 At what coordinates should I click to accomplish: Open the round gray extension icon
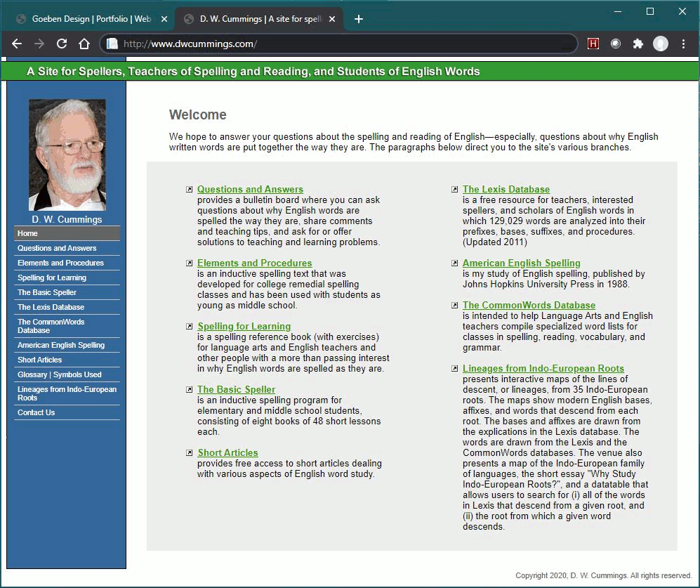click(616, 44)
